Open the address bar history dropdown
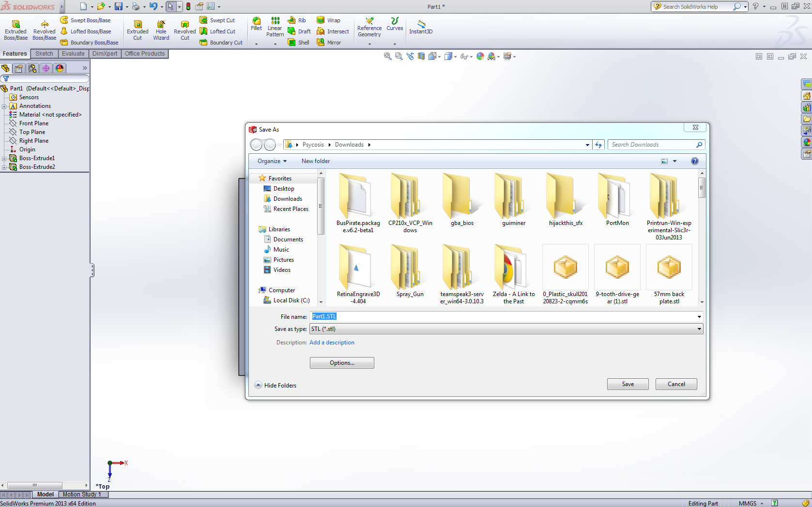The image size is (812, 507). click(587, 145)
